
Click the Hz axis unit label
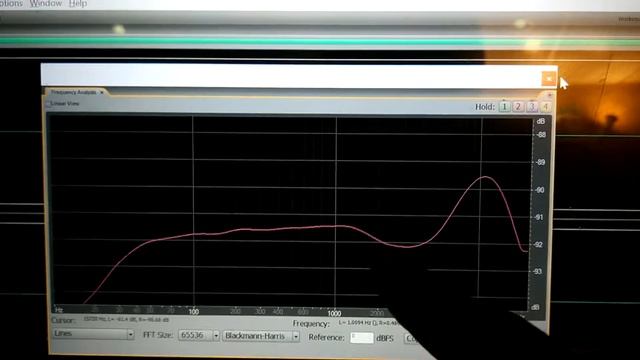point(59,310)
